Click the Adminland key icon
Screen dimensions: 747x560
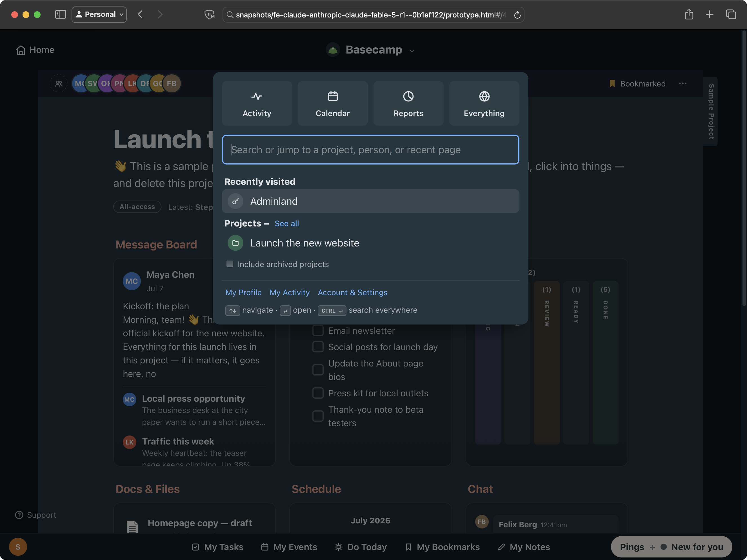pyautogui.click(x=235, y=201)
